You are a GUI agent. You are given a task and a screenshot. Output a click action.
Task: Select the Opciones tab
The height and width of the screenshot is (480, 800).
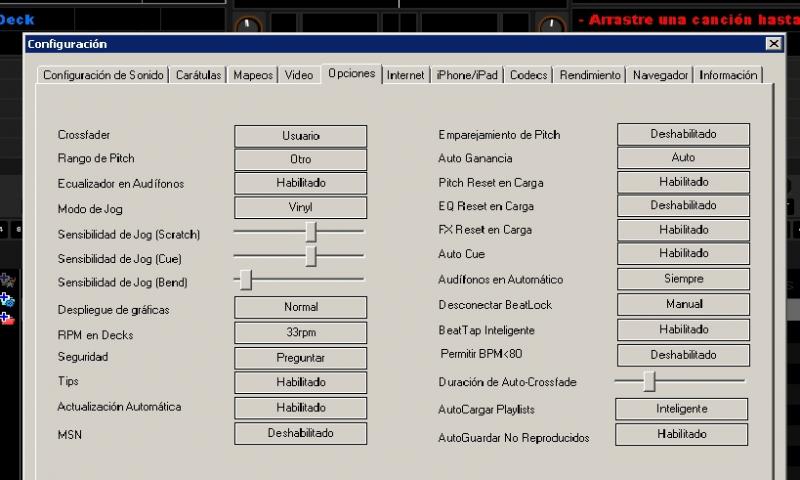pyautogui.click(x=352, y=73)
